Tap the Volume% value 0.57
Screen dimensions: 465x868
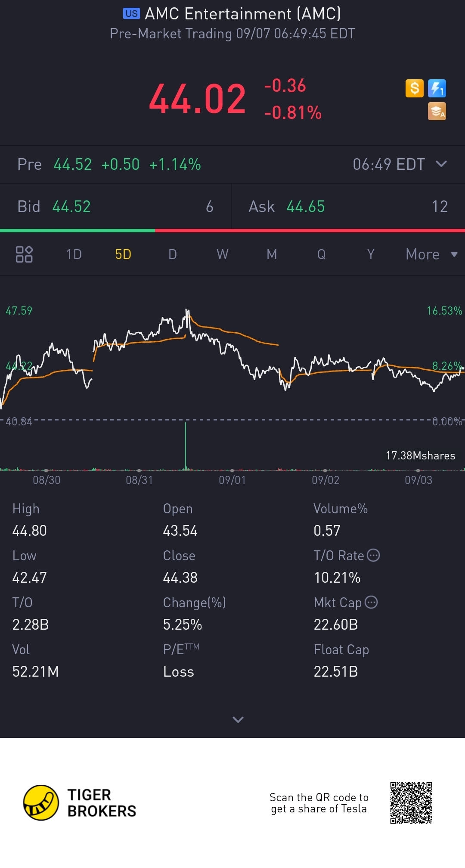pyautogui.click(x=327, y=531)
